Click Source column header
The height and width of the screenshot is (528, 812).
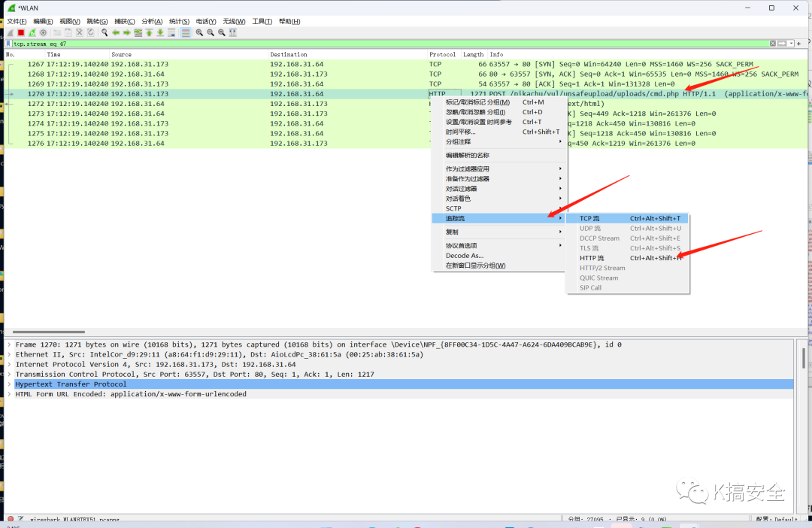[x=189, y=54]
